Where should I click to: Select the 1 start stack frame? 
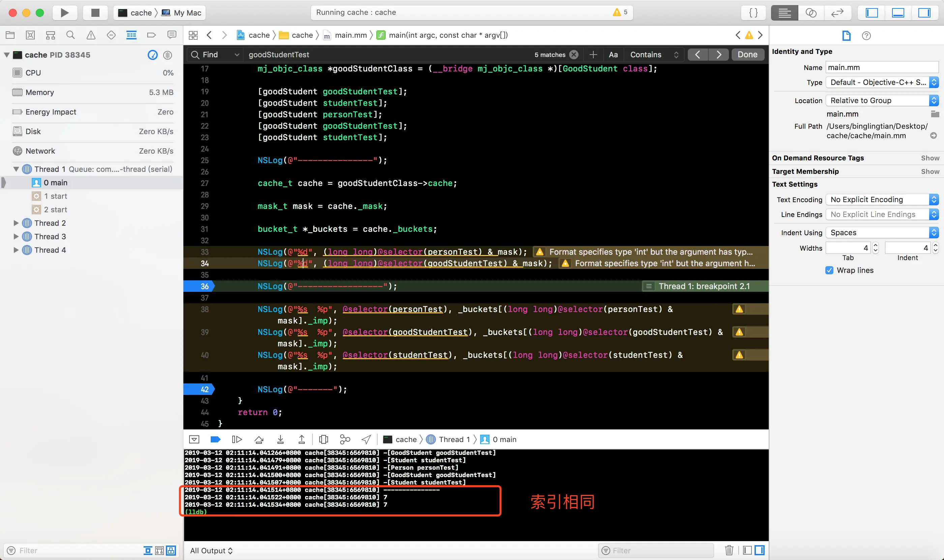(x=56, y=196)
